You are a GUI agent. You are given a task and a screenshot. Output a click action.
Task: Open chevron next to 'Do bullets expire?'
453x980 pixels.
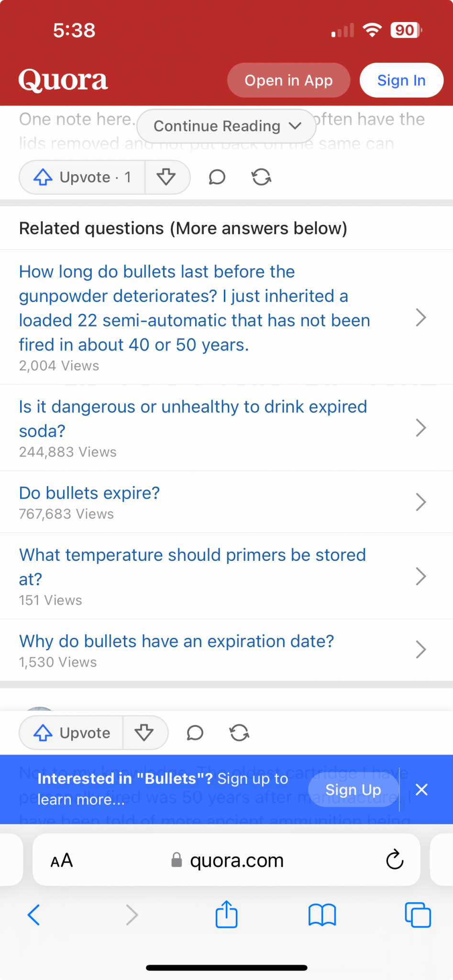421,502
